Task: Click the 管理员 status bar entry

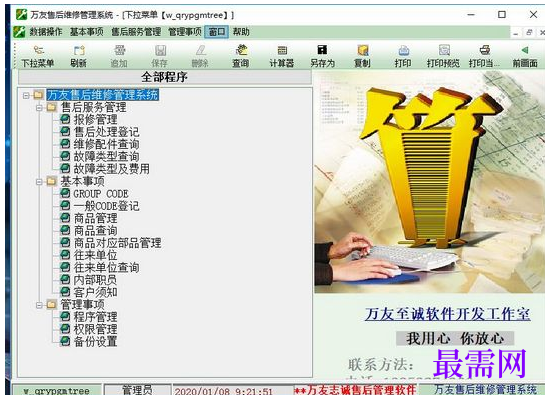Action: click(x=138, y=390)
